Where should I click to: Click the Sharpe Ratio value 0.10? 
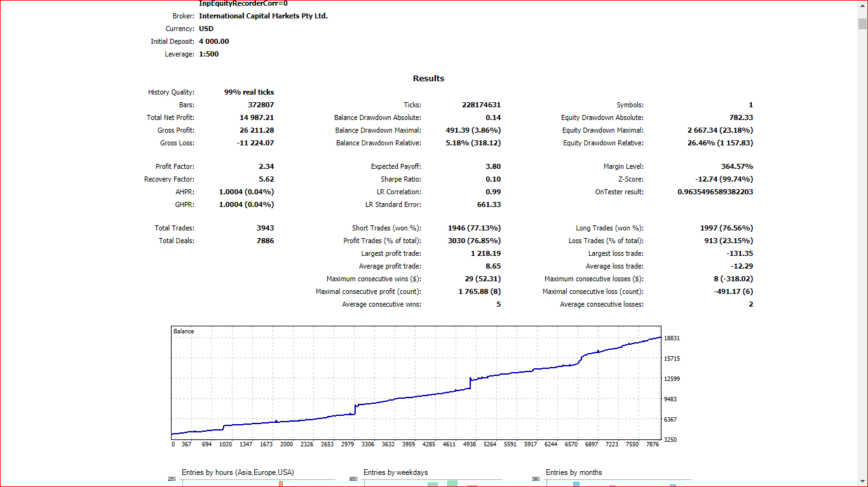point(493,179)
